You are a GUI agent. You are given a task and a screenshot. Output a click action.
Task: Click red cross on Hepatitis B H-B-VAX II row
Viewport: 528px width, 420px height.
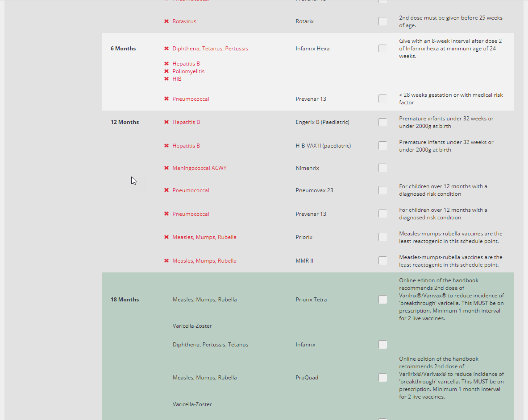[166, 146]
